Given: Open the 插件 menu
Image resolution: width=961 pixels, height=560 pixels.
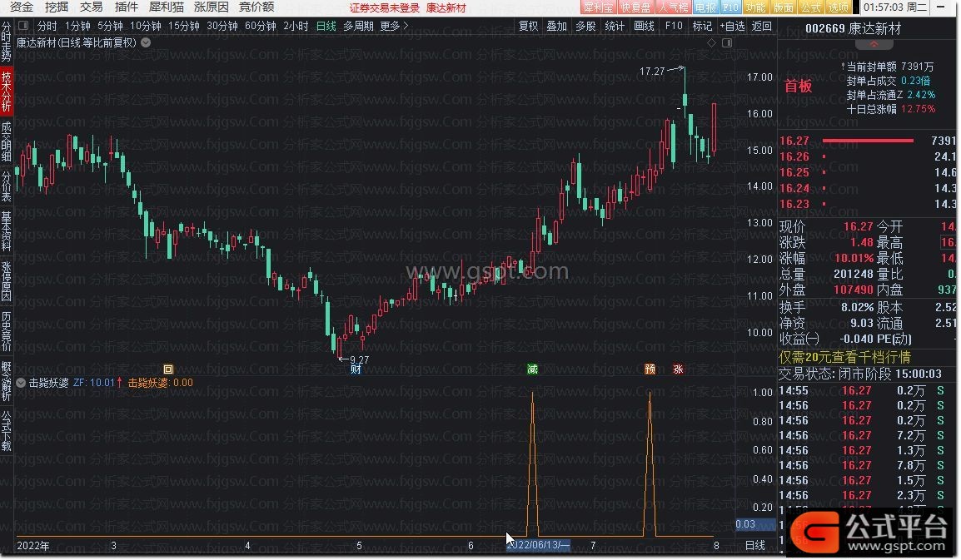Looking at the screenshot, I should pyautogui.click(x=127, y=7).
